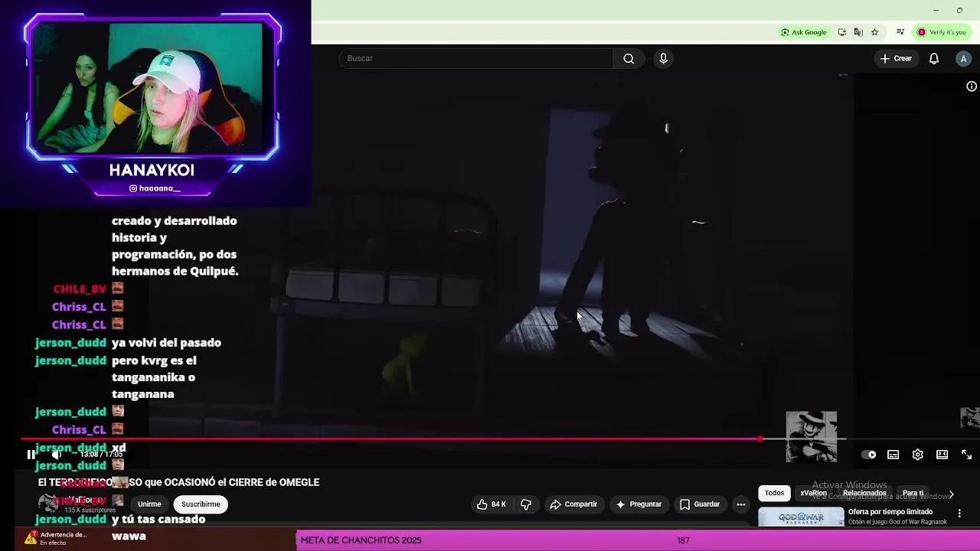Click the goal counter 187
This screenshot has height=551, width=980.
coord(683,540)
